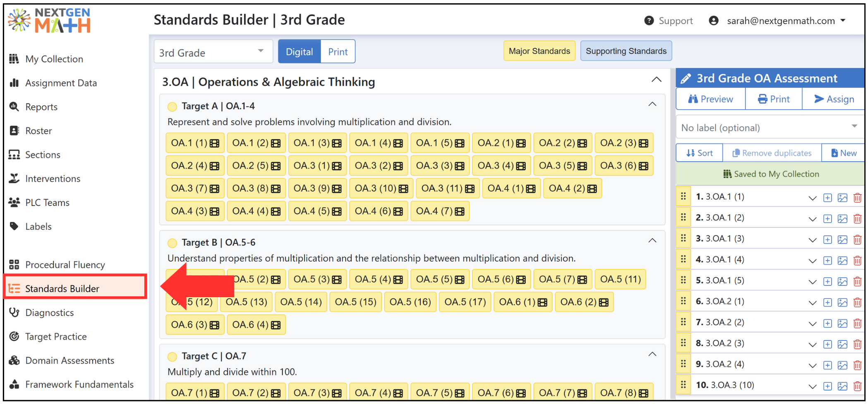868x404 pixels.
Task: Print the assessment from the panel
Action: (774, 99)
